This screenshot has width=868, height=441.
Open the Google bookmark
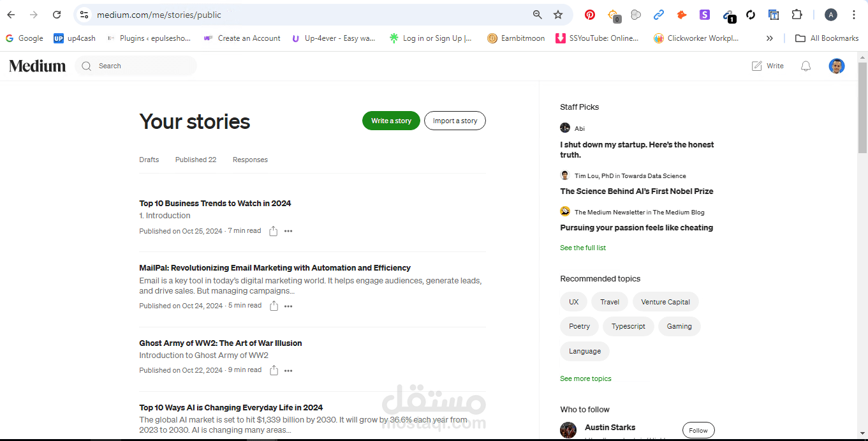[x=24, y=38]
